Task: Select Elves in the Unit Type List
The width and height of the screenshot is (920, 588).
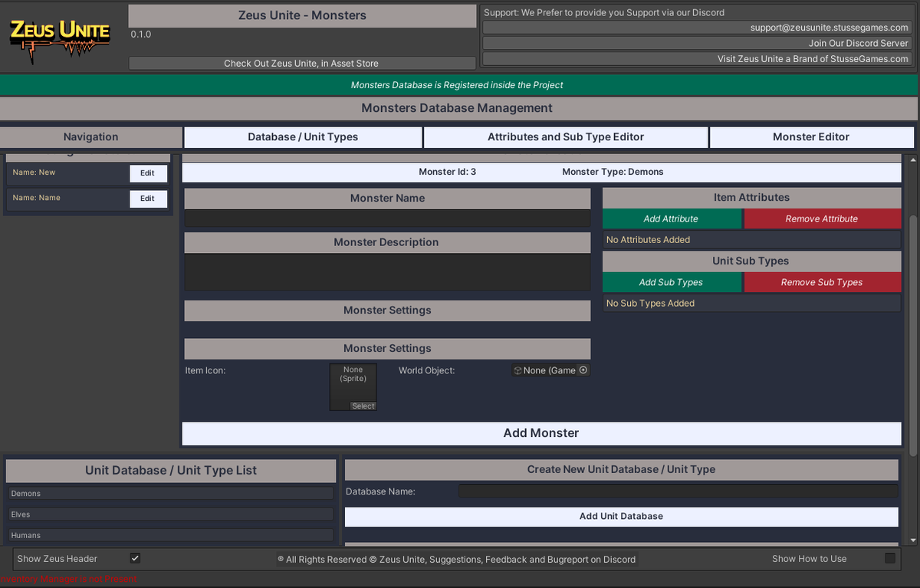Action: click(x=170, y=514)
